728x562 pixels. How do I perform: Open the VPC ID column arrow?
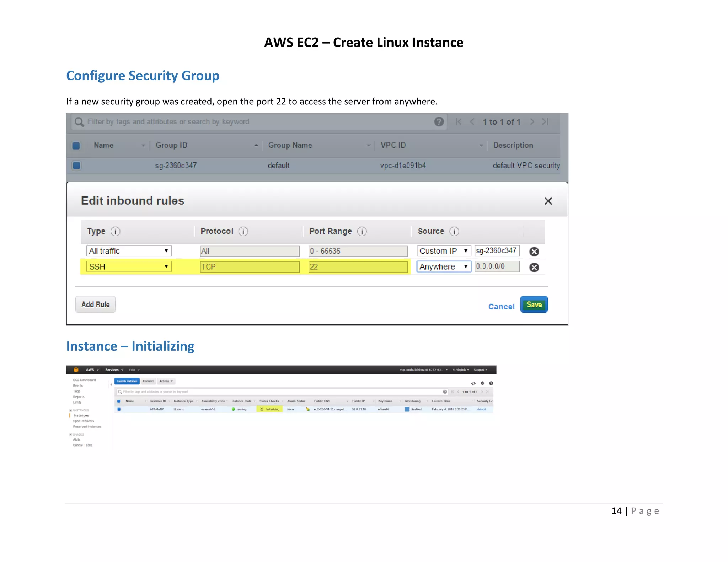pyautogui.click(x=481, y=146)
